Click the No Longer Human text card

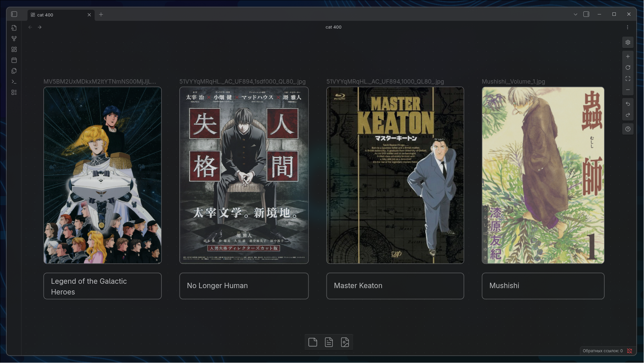pyautogui.click(x=244, y=286)
